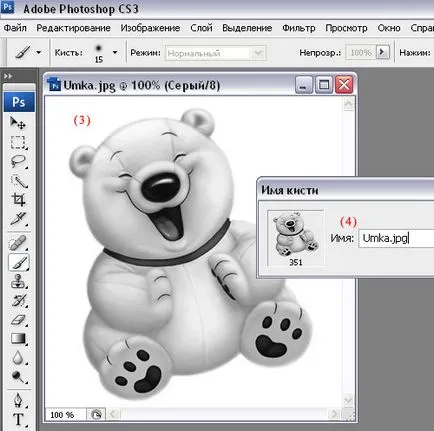Minimize the Umka.jpg document window

point(304,85)
